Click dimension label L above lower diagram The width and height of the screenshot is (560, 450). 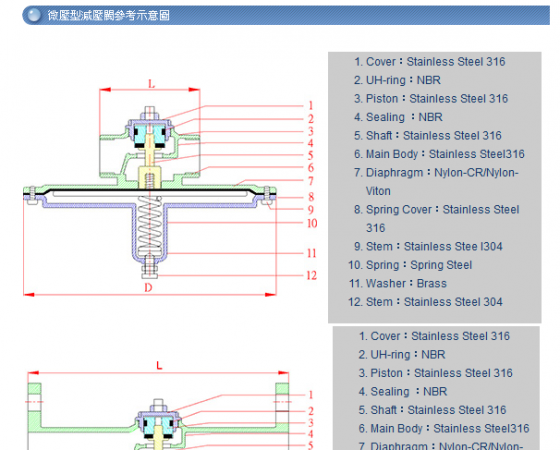pos(159,366)
